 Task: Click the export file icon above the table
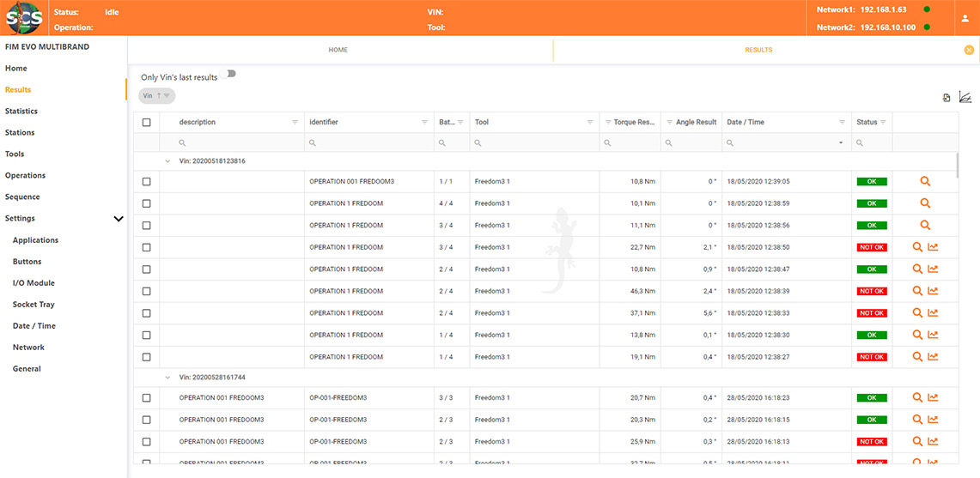pos(947,98)
